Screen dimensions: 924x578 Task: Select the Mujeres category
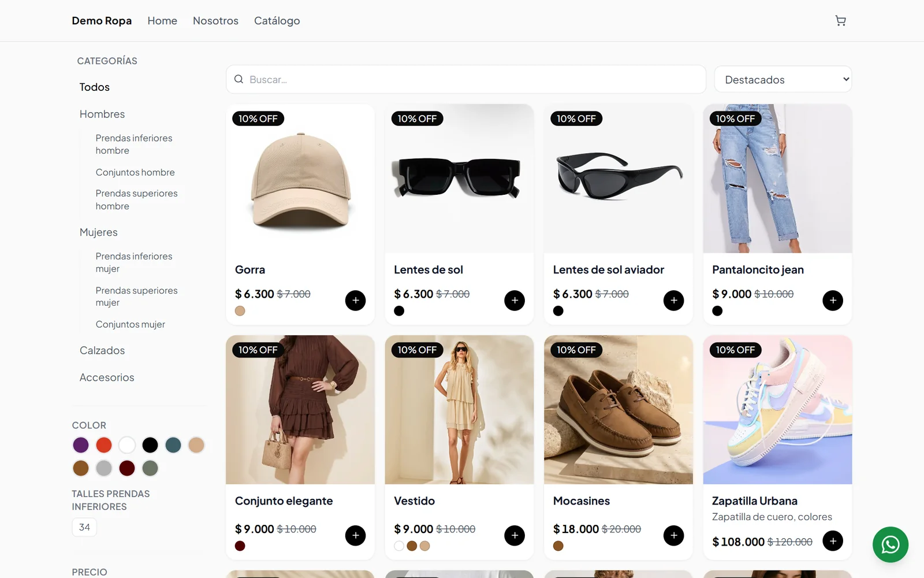tap(99, 232)
